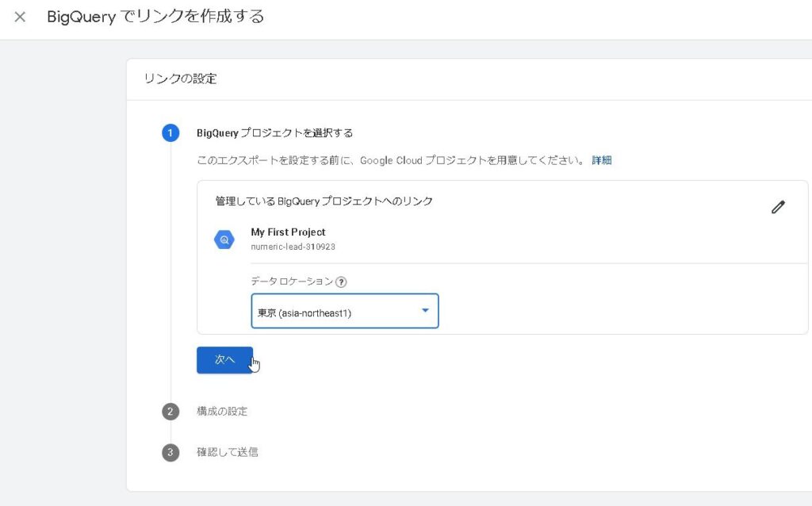
Task: Open the data location help icon
Action: point(341,282)
